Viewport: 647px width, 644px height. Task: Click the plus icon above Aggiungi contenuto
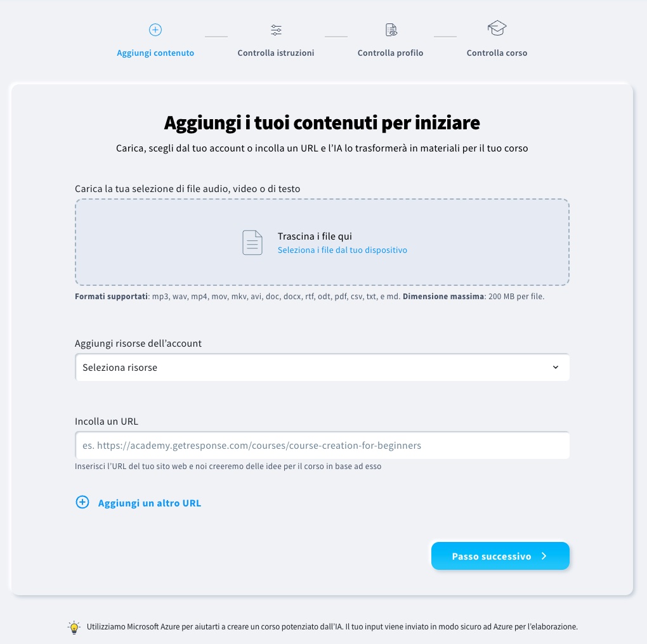point(155,30)
